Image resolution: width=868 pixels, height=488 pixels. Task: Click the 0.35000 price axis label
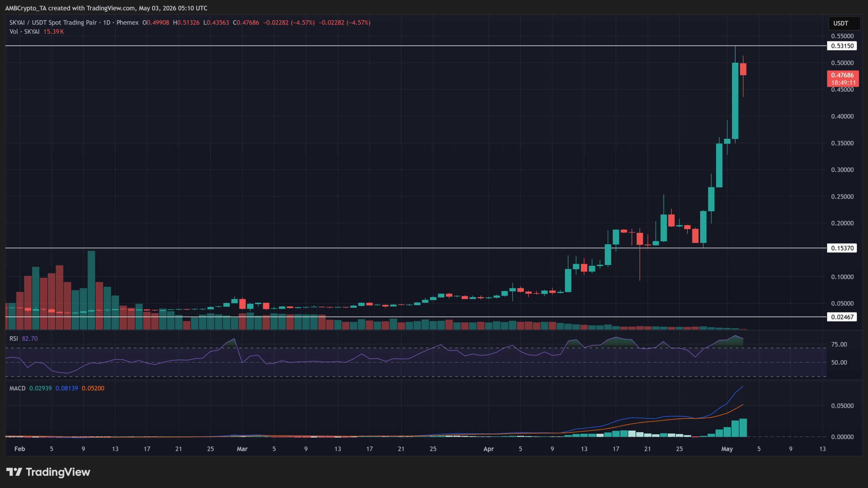click(x=842, y=143)
